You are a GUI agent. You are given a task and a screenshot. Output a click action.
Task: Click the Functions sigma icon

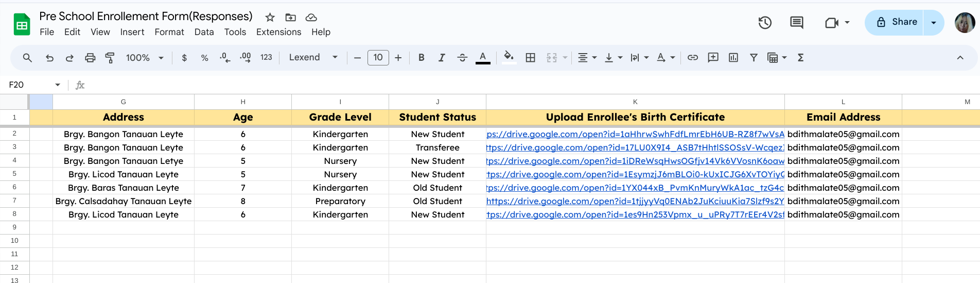point(800,58)
